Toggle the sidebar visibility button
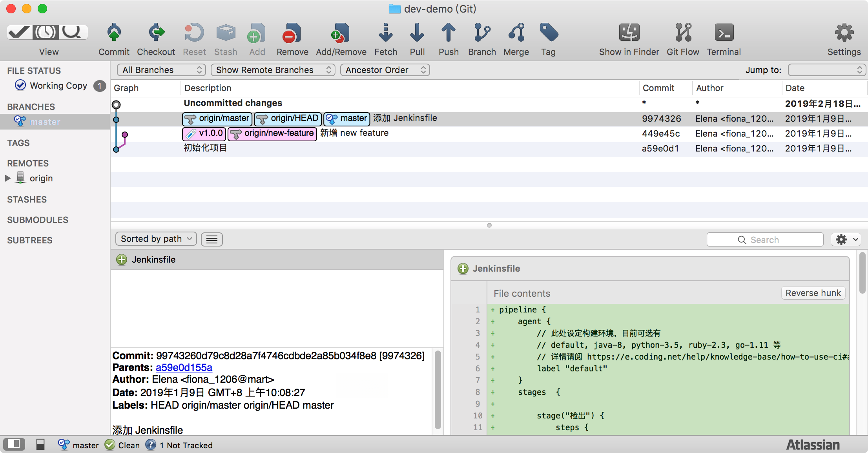The height and width of the screenshot is (453, 868). [14, 444]
